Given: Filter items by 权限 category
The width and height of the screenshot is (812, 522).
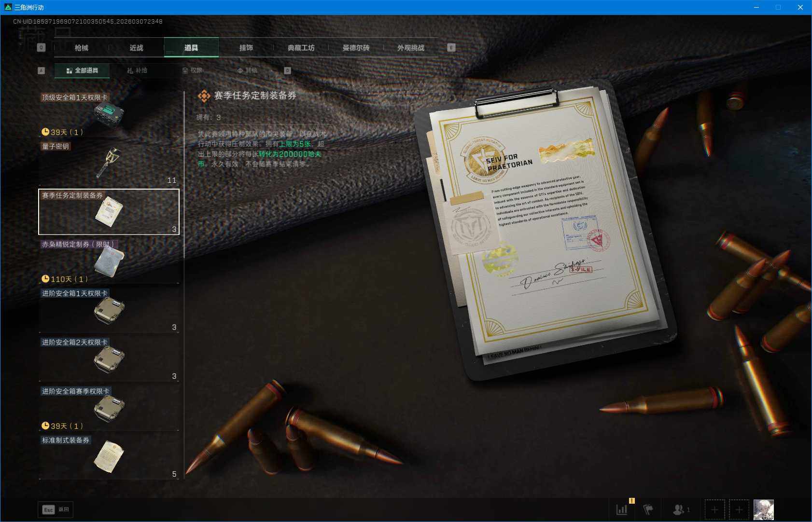Looking at the screenshot, I should coord(193,70).
